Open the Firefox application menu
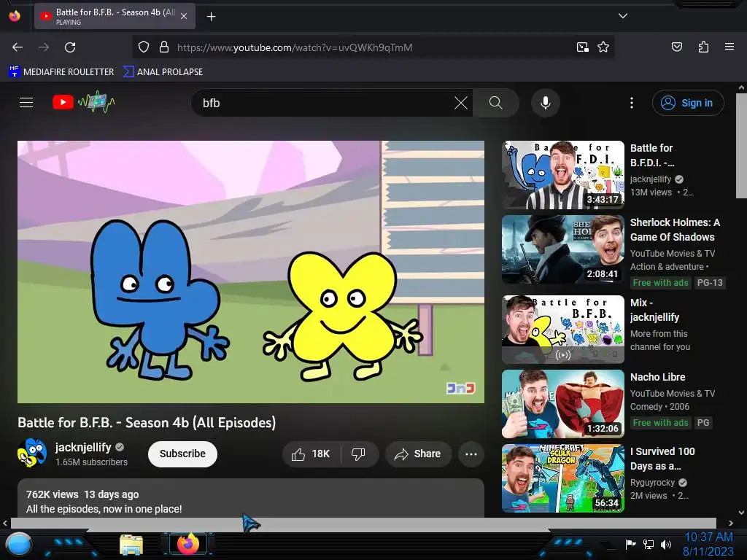Image resolution: width=747 pixels, height=560 pixels. pyautogui.click(x=729, y=47)
